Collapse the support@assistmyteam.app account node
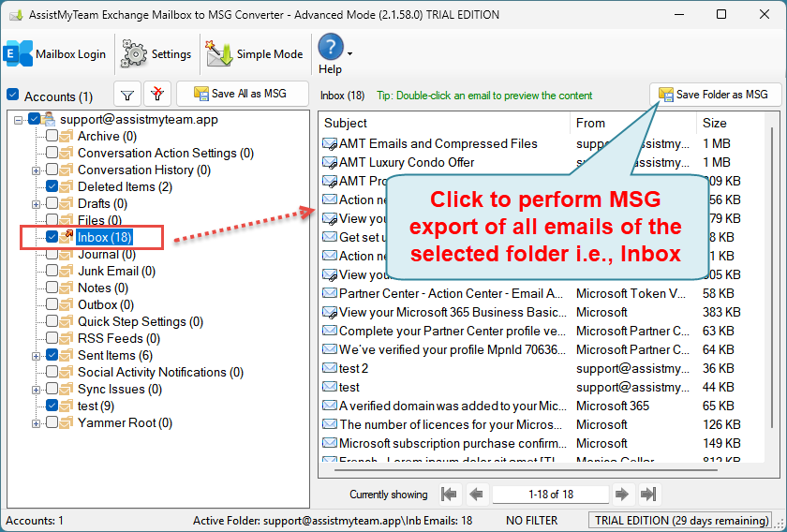787x532 pixels. 19,120
